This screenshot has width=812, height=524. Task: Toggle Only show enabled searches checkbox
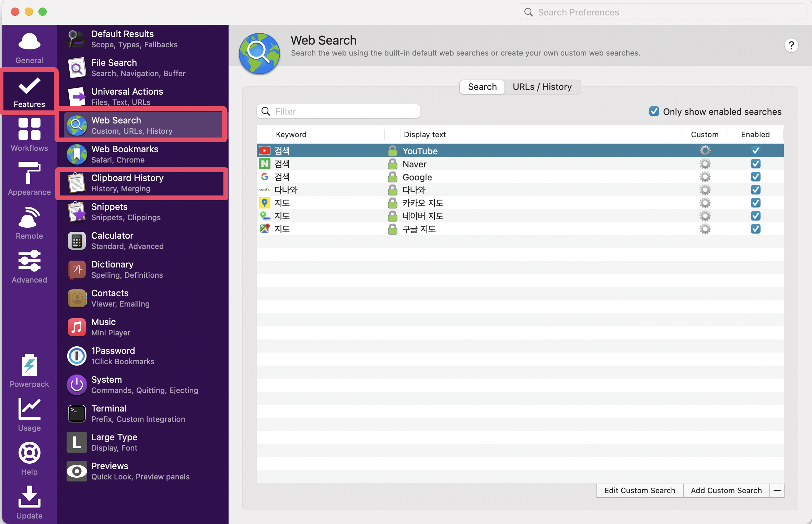[x=654, y=111]
